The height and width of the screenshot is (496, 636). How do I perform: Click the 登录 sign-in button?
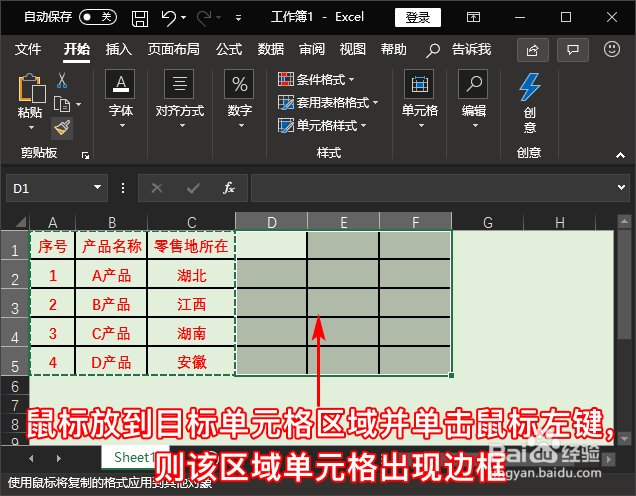tap(418, 17)
